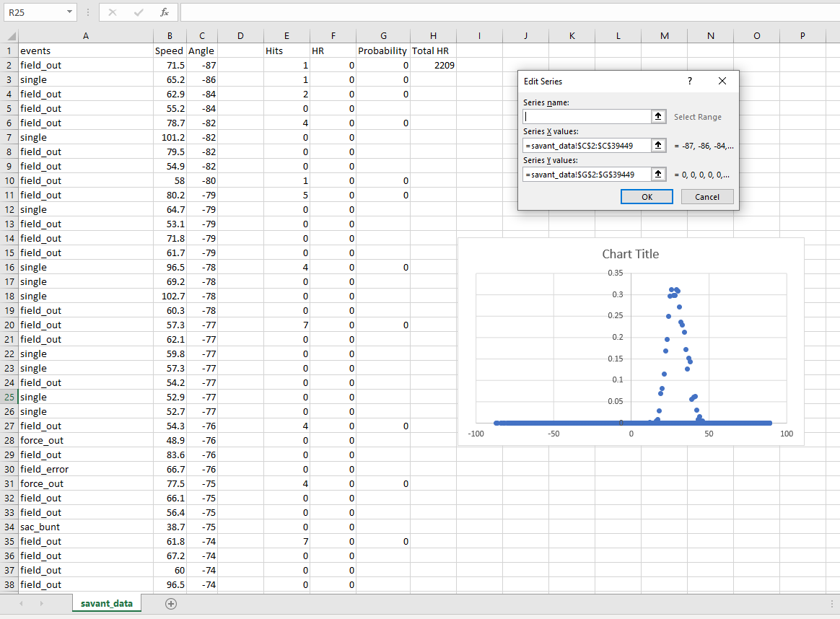The image size is (840, 619).
Task: Select row 1 header
Action: coord(9,51)
